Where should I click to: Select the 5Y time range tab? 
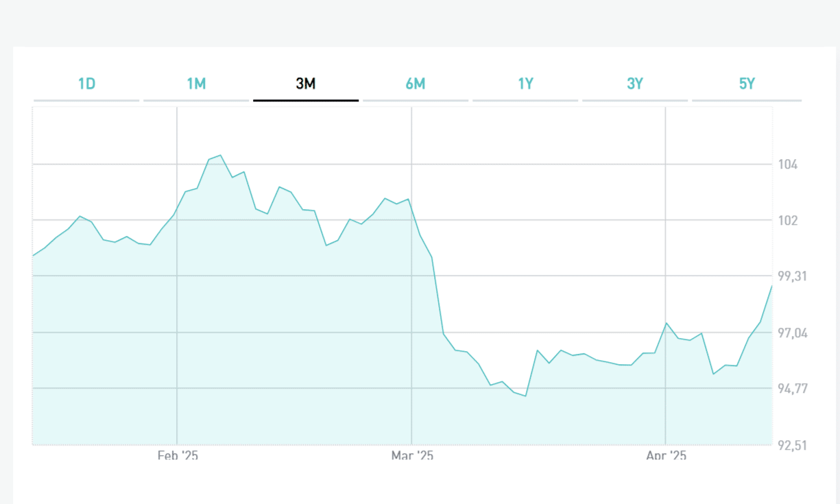(x=747, y=84)
